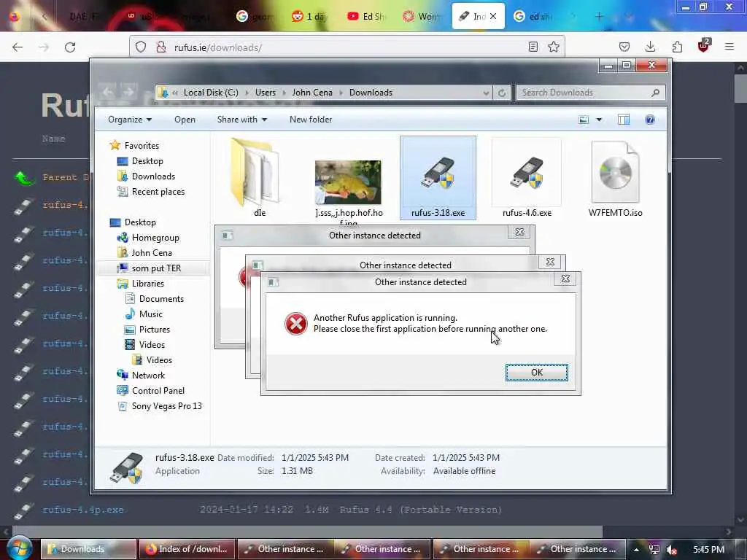This screenshot has height=560, width=747.
Task: Select Favorites in the navigation pane
Action: pyautogui.click(x=142, y=146)
